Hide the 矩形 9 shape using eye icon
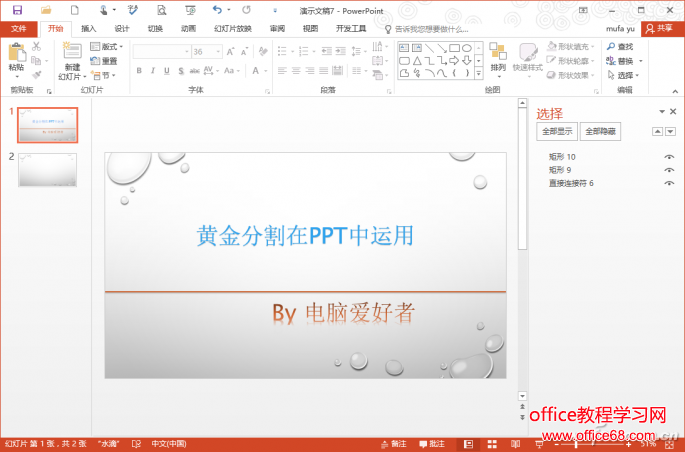The width and height of the screenshot is (685, 452). 669,170
